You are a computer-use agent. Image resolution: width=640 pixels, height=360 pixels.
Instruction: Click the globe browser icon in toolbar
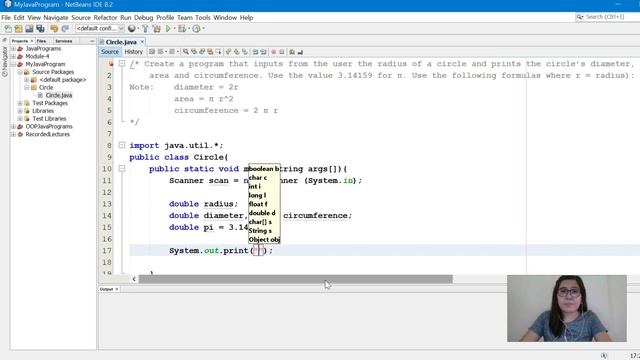[131, 29]
